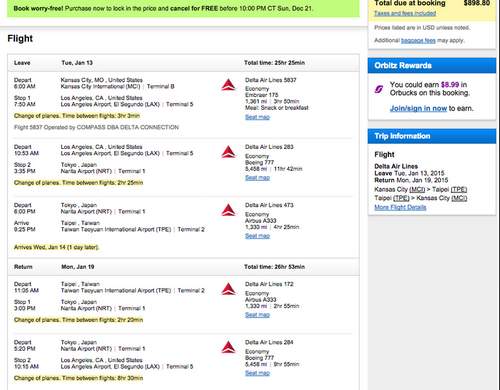Open Seat map for Delta flight 283
The height and width of the screenshot is (390, 500).
257,178
